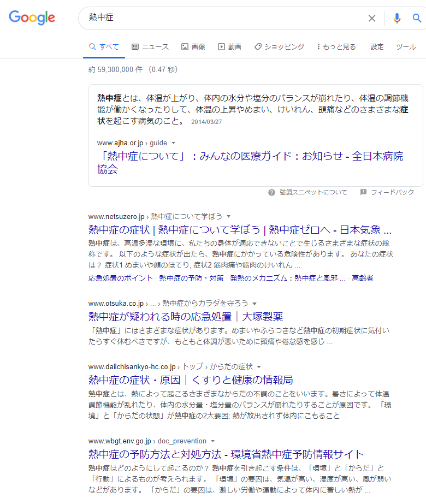426x504 pixels.
Task: Open the 高齢者 sitelink
Action: pyautogui.click(x=362, y=278)
